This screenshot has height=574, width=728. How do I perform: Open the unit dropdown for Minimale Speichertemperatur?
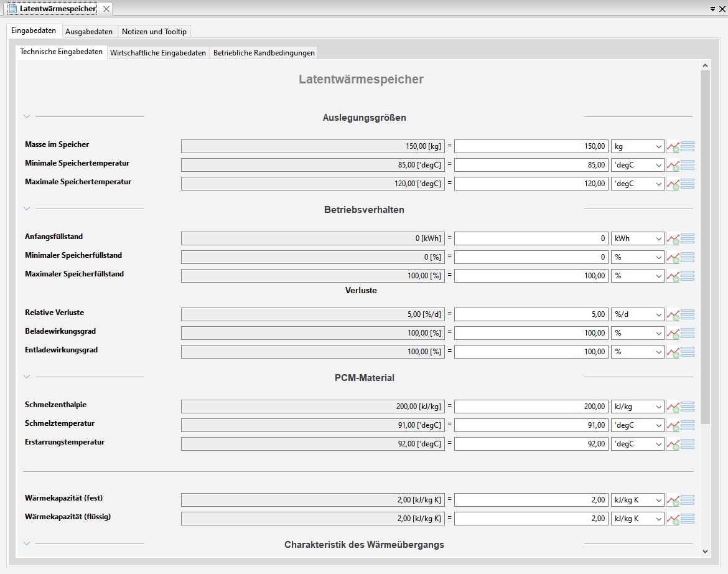pyautogui.click(x=637, y=166)
